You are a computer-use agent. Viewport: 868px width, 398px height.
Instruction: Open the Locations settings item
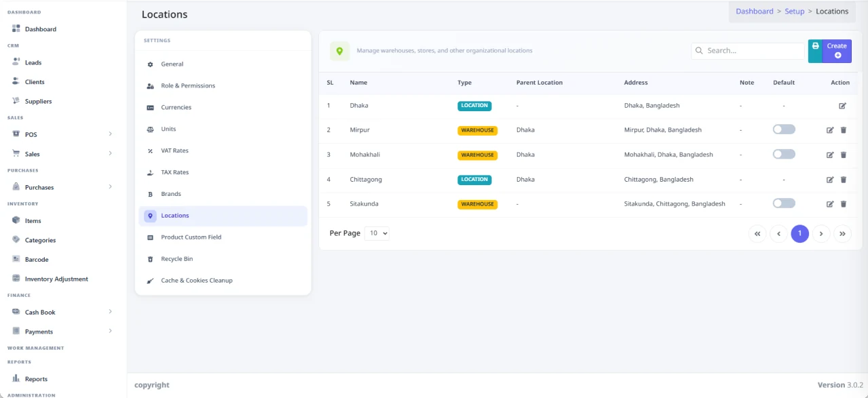point(223,216)
